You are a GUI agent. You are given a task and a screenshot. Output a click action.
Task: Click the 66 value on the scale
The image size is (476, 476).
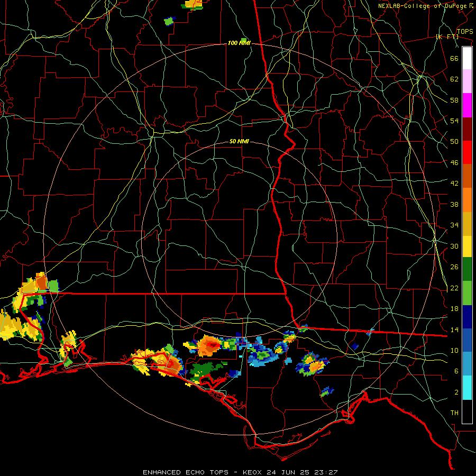point(454,58)
